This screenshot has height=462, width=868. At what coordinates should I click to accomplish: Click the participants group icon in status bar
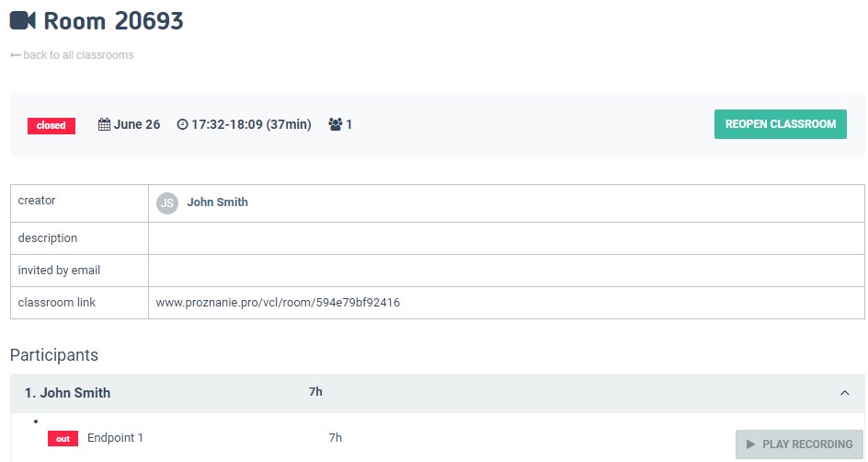pyautogui.click(x=335, y=124)
